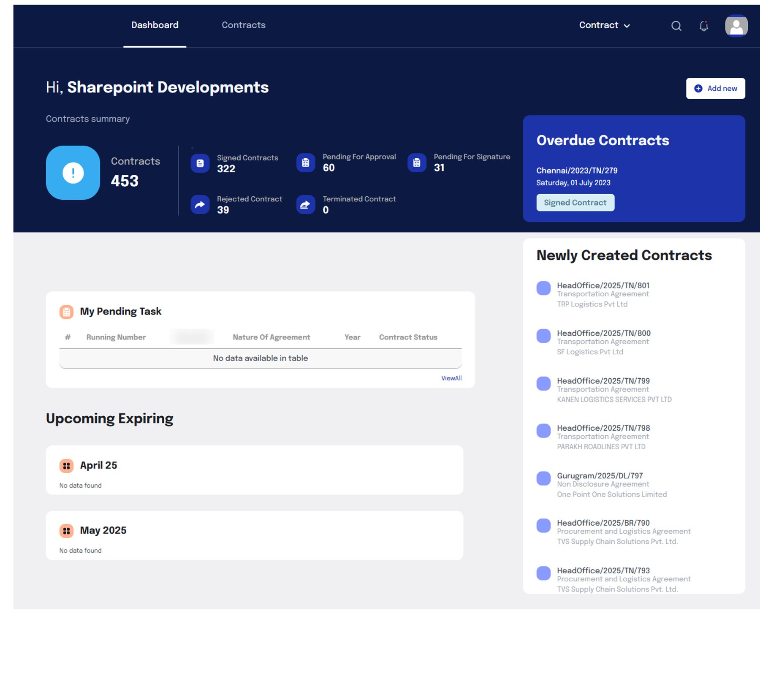The image size is (760, 700).
Task: Click the total Contracts alert icon
Action: point(73,173)
